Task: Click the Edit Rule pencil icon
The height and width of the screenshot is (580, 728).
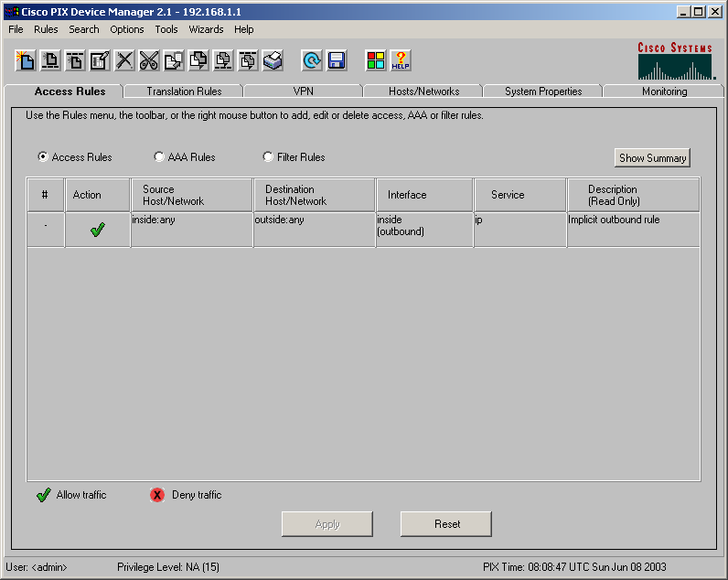Action: (100, 60)
